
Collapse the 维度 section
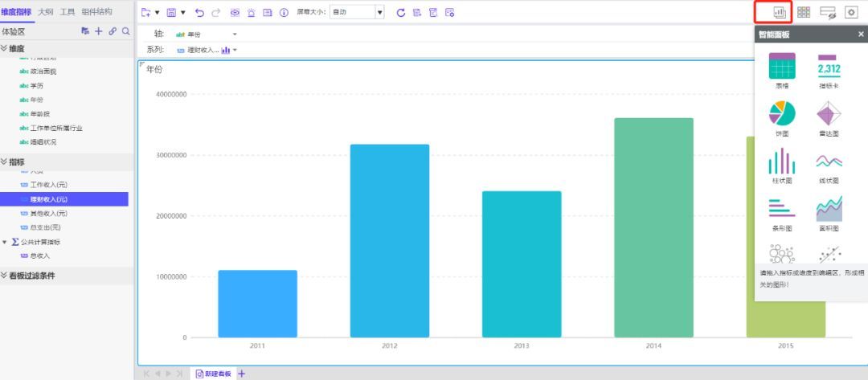tap(4, 49)
